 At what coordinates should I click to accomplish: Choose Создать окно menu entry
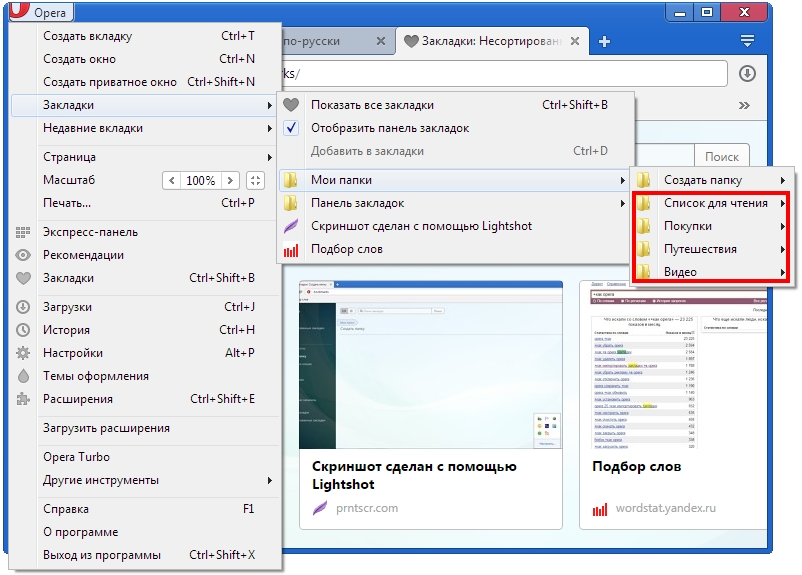pos(146,59)
